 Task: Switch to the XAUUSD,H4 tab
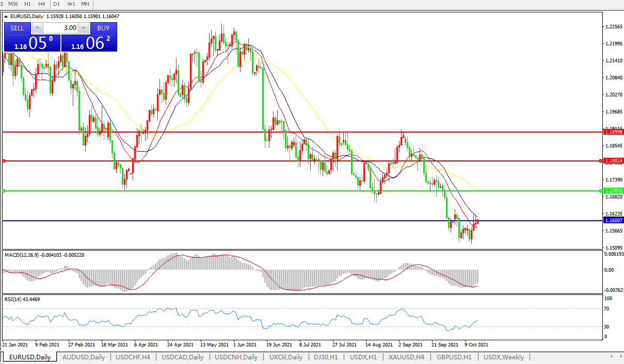(x=406, y=357)
